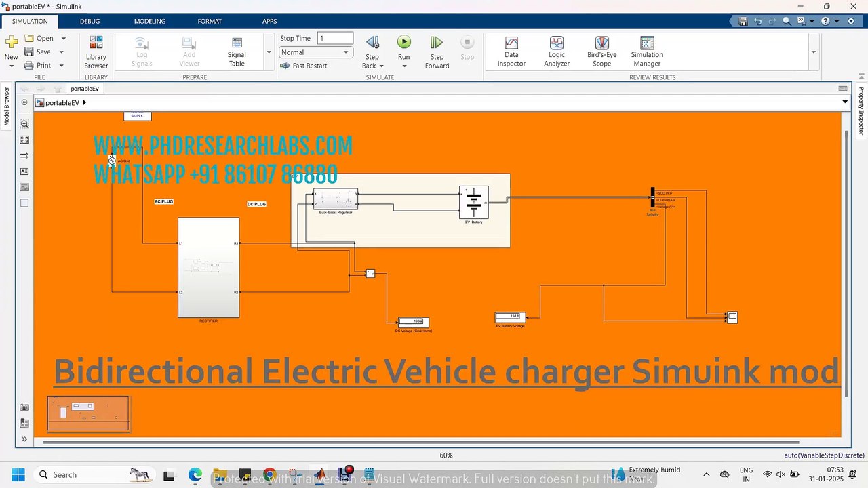Click the Zoom tool in palette
Screen dimensions: 868x488
point(24,124)
